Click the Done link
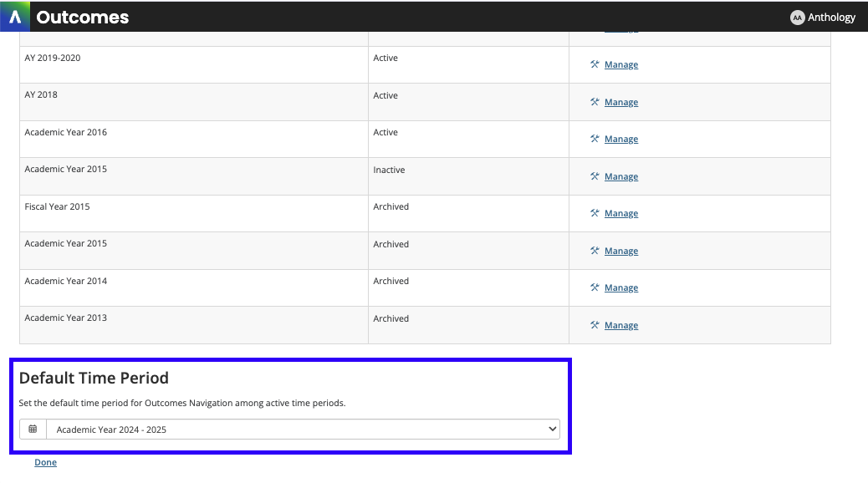Screen dimensions: 868x483 point(45,463)
